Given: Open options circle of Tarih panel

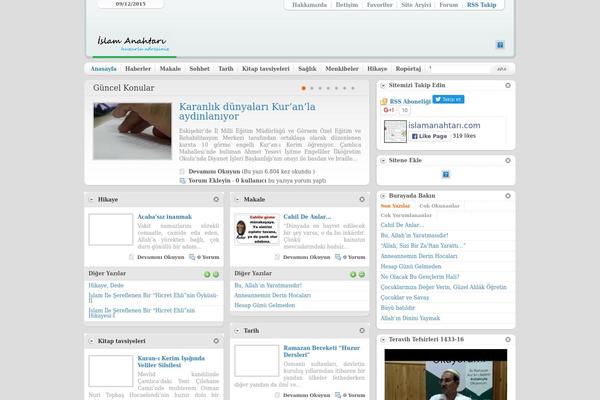Looking at the screenshot, I should point(362,330).
